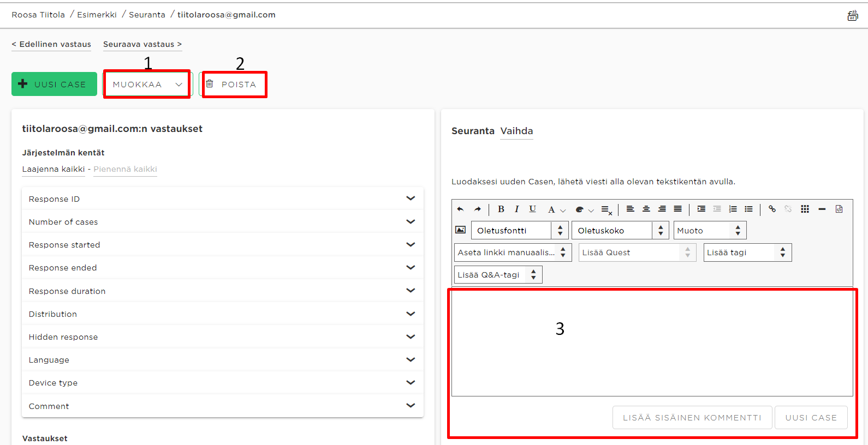
Task: Open the Oletuskoko size dropdown
Action: pos(621,230)
